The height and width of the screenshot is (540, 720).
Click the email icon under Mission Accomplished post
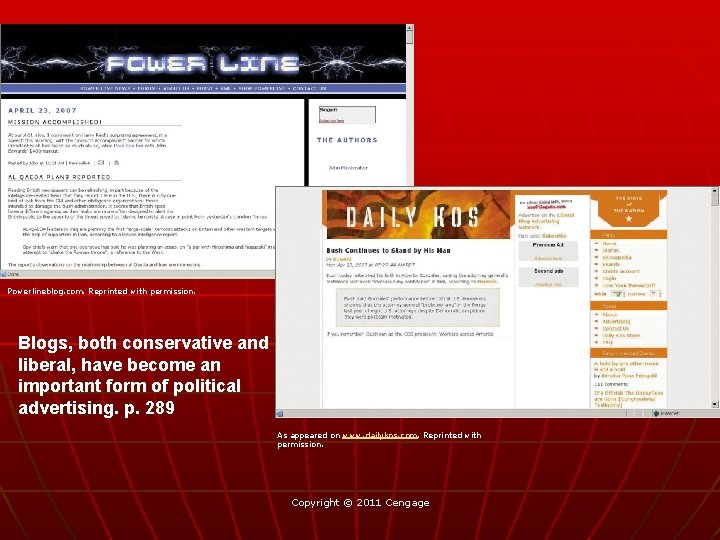[x=101, y=163]
